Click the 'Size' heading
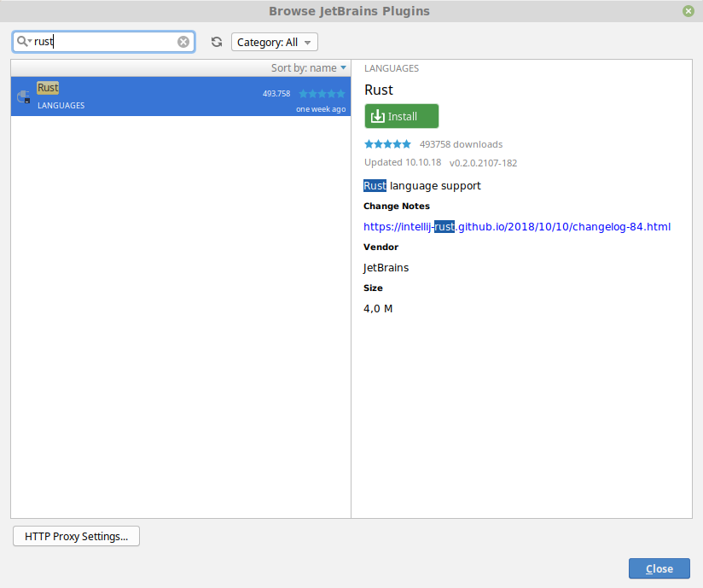 pos(373,288)
